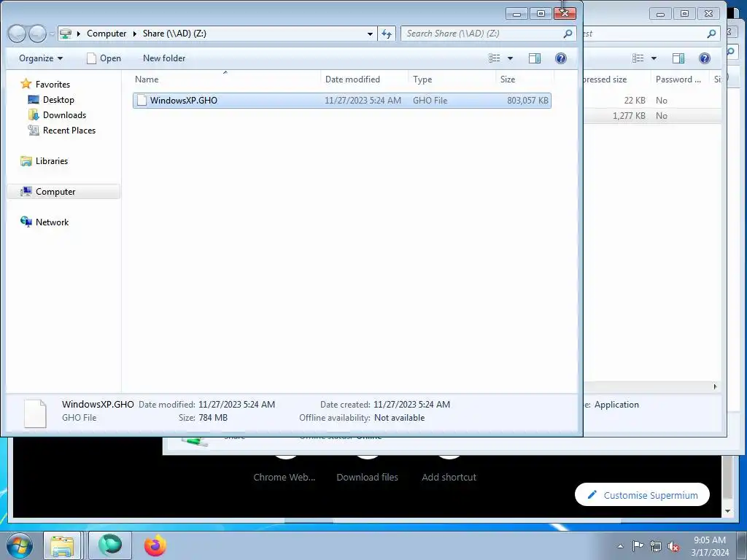Sort by the Type column header
The image size is (747, 560).
point(452,79)
